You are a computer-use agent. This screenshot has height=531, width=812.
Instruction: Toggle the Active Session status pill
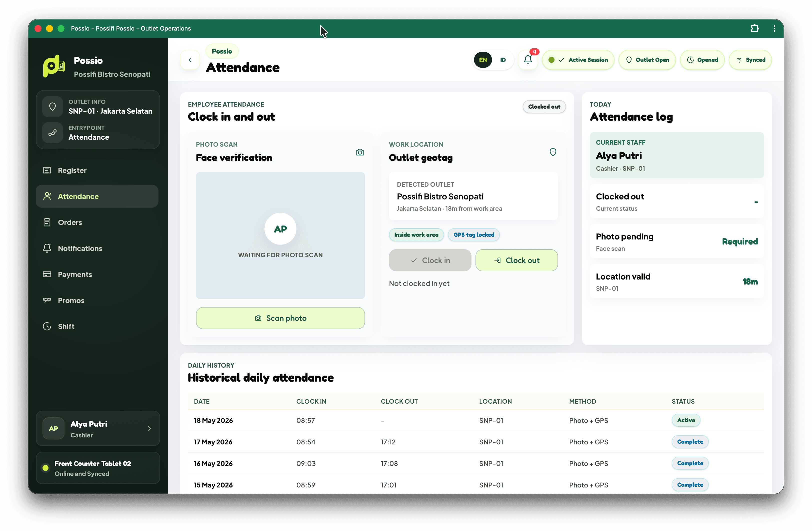click(578, 60)
